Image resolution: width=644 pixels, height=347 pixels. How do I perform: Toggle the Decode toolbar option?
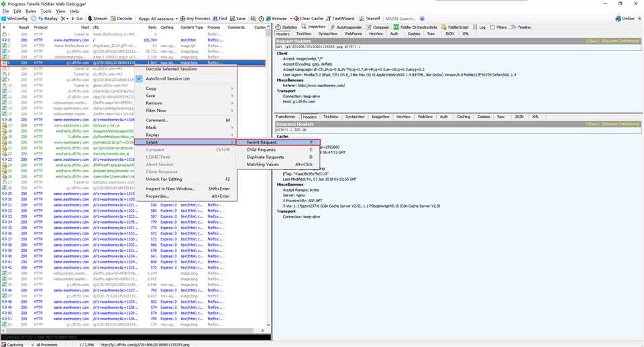(121, 19)
